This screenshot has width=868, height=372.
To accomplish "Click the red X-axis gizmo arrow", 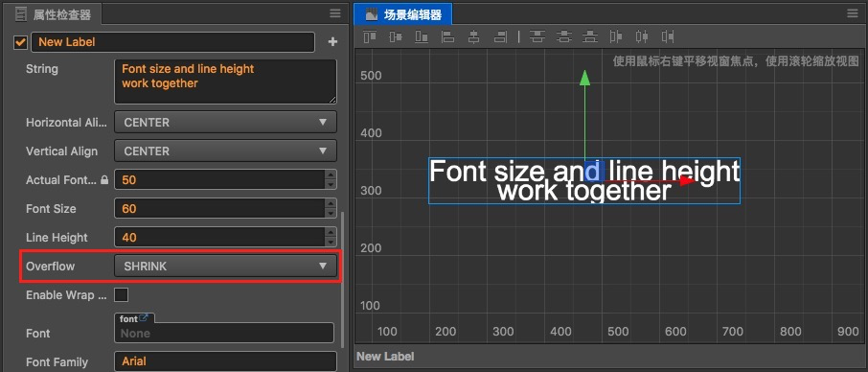I will click(x=687, y=180).
